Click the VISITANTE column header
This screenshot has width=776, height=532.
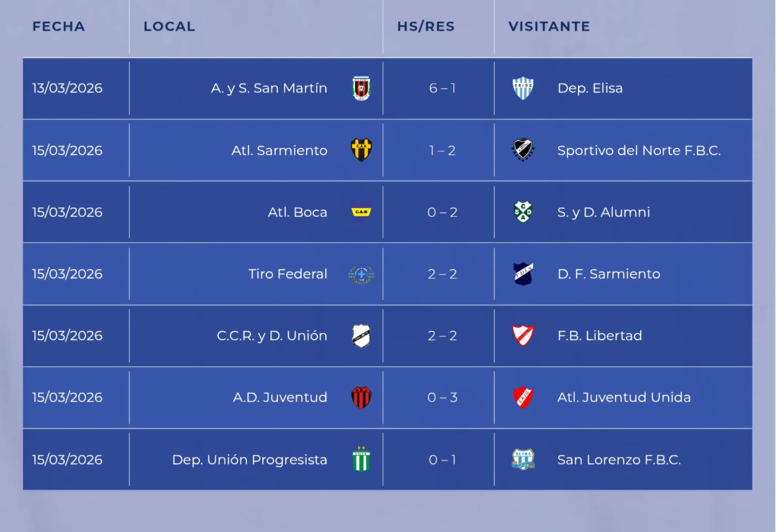pyautogui.click(x=549, y=26)
